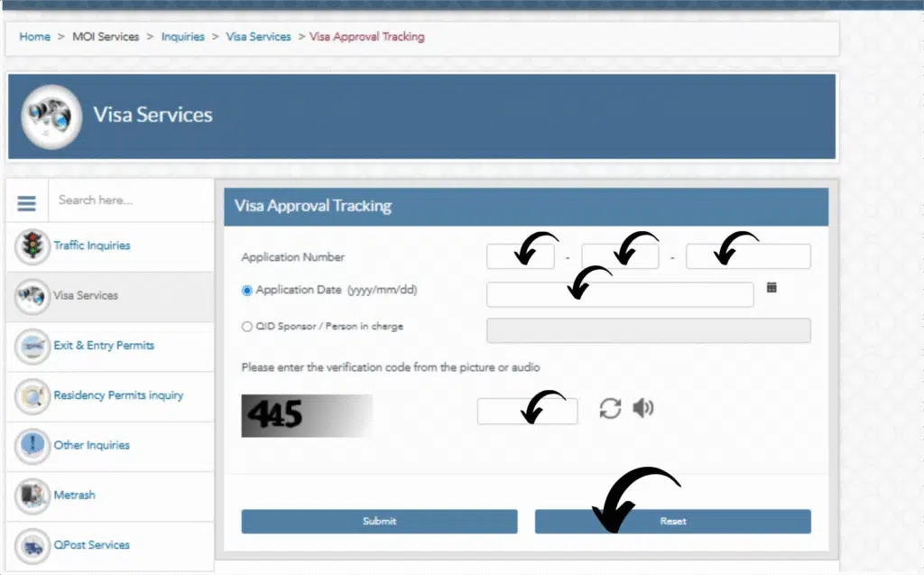Select the Traffic Inquiries traffic light icon
The image size is (924, 575).
(x=32, y=246)
